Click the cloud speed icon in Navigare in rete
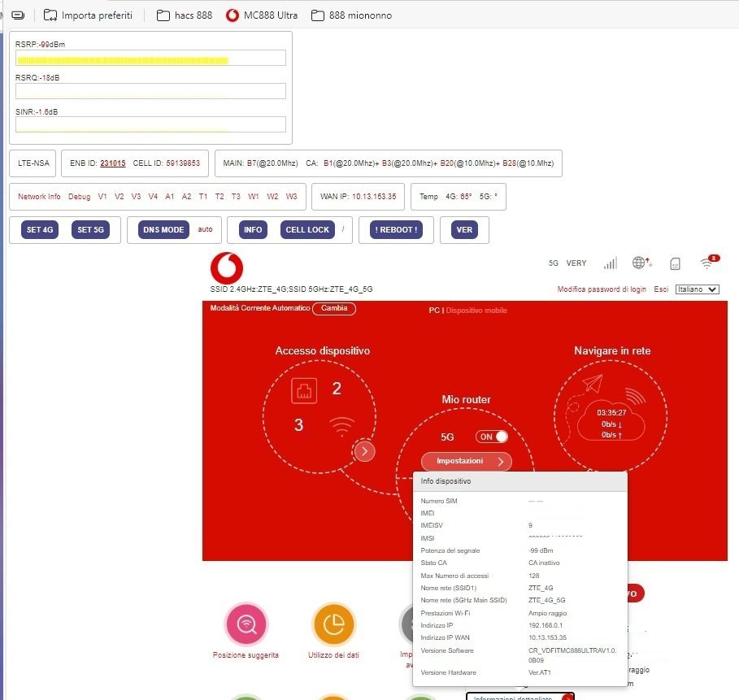 pos(611,422)
